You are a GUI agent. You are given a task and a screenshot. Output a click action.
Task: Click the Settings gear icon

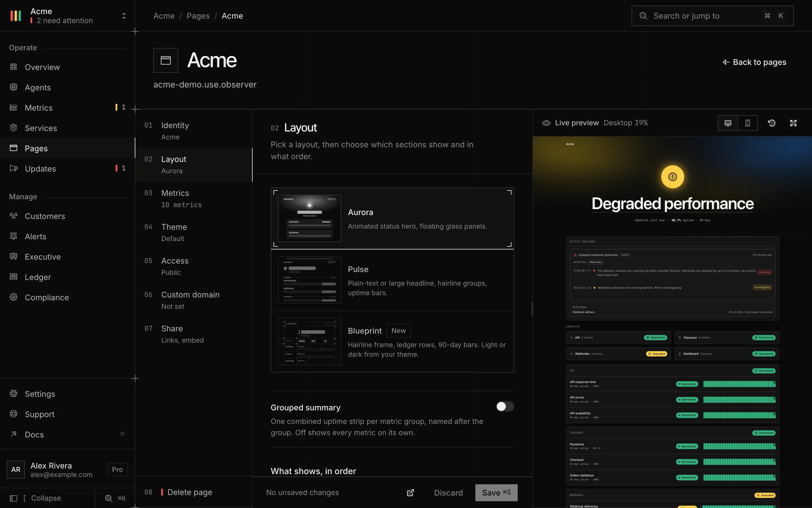[x=14, y=393]
